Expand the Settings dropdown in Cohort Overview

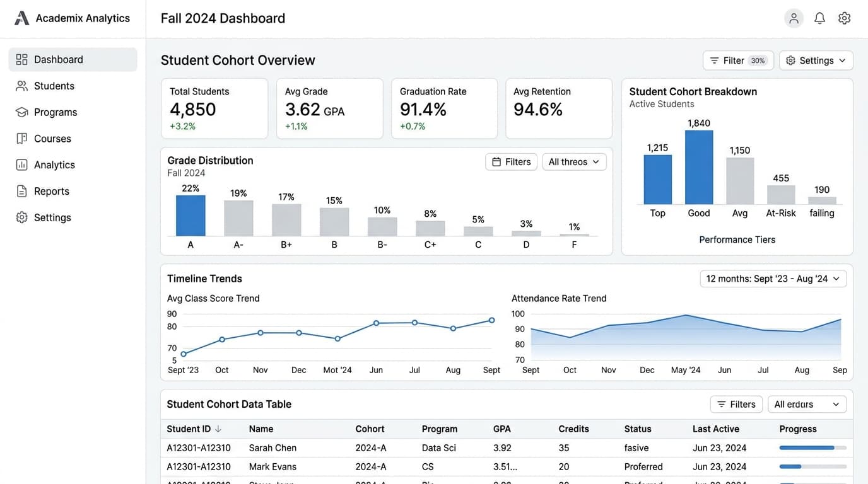pos(816,60)
